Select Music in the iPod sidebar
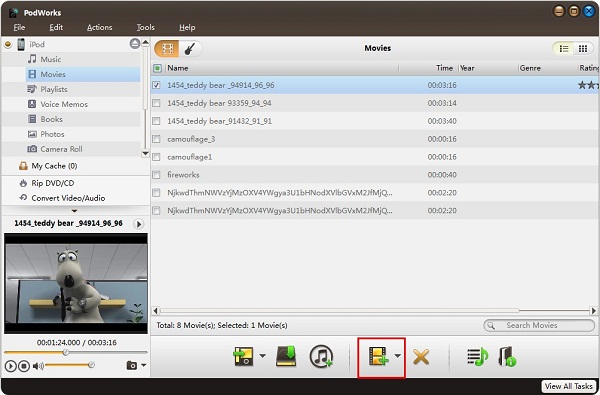The image size is (600, 395). [x=51, y=59]
